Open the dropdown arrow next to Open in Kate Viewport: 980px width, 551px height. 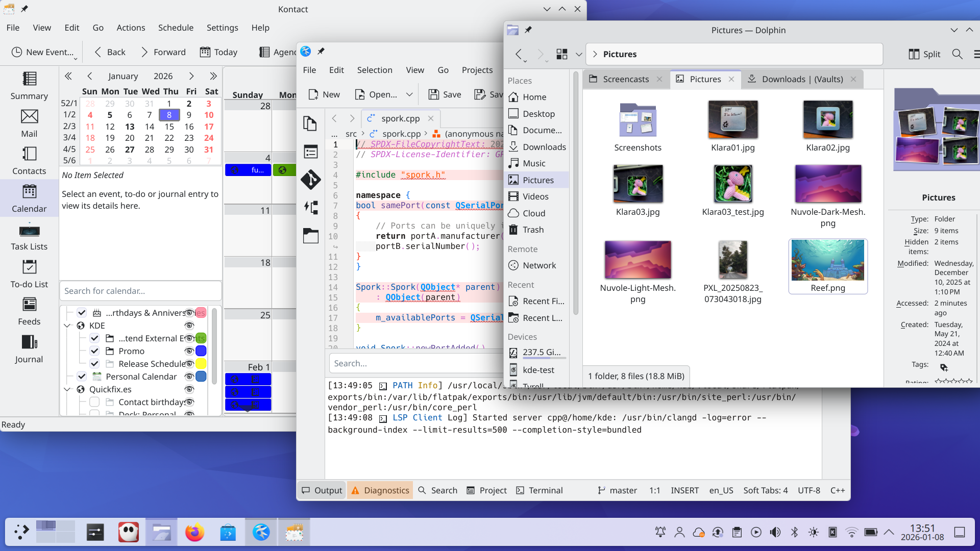(409, 94)
